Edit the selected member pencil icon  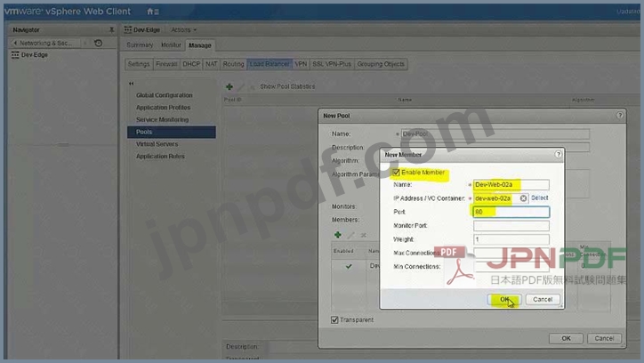pos(350,235)
